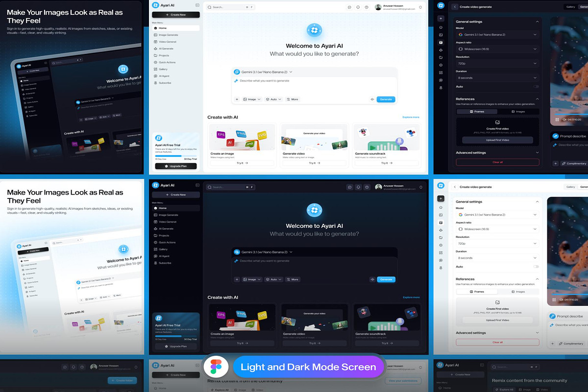Click voice input icon in dark mode prompt box
The width and height of the screenshot is (588, 392).
(x=372, y=279)
